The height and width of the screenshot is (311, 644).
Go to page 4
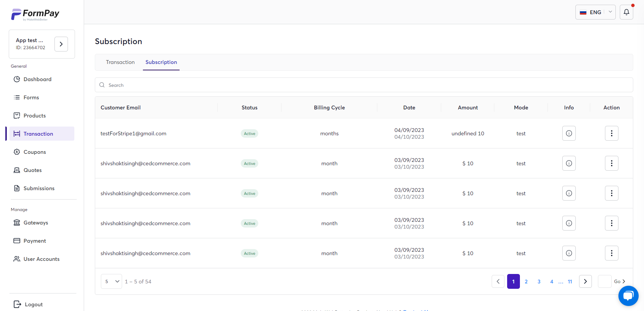coord(552,282)
